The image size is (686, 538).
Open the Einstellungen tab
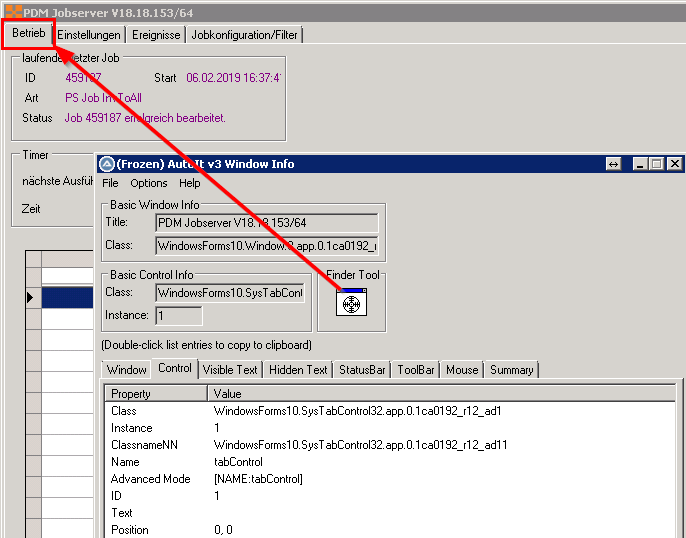(x=89, y=35)
